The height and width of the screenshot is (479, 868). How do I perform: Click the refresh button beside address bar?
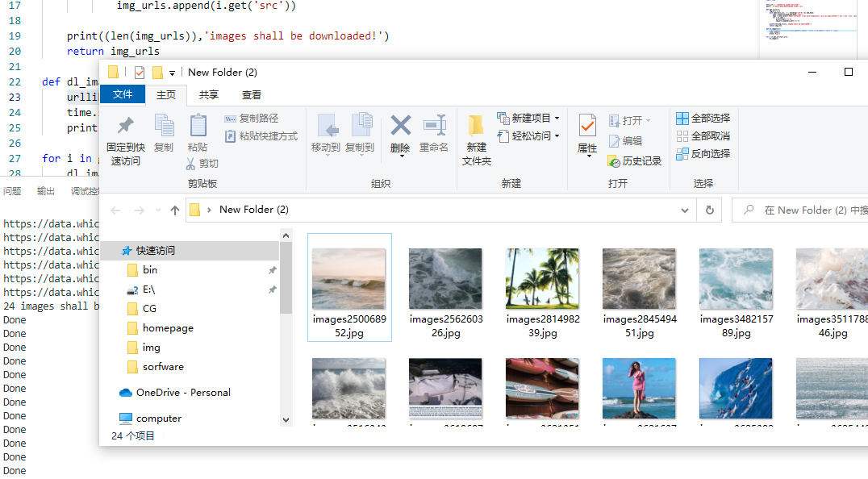pyautogui.click(x=709, y=210)
